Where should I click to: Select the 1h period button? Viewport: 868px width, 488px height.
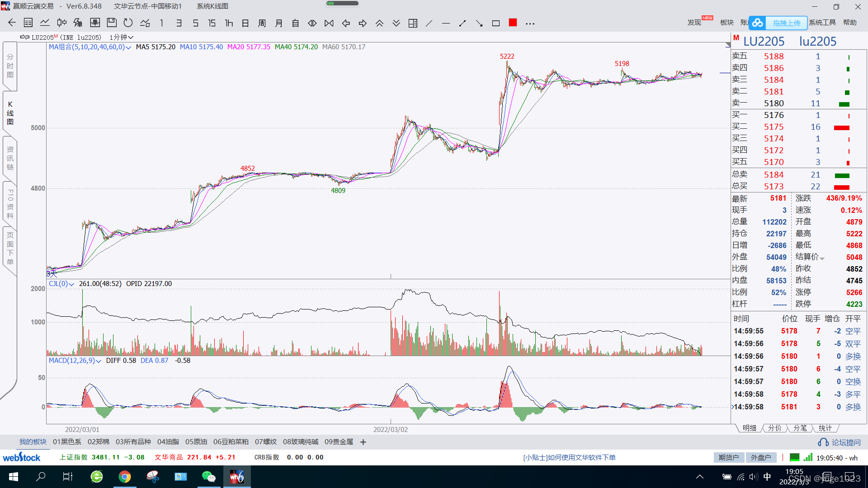tap(229, 23)
